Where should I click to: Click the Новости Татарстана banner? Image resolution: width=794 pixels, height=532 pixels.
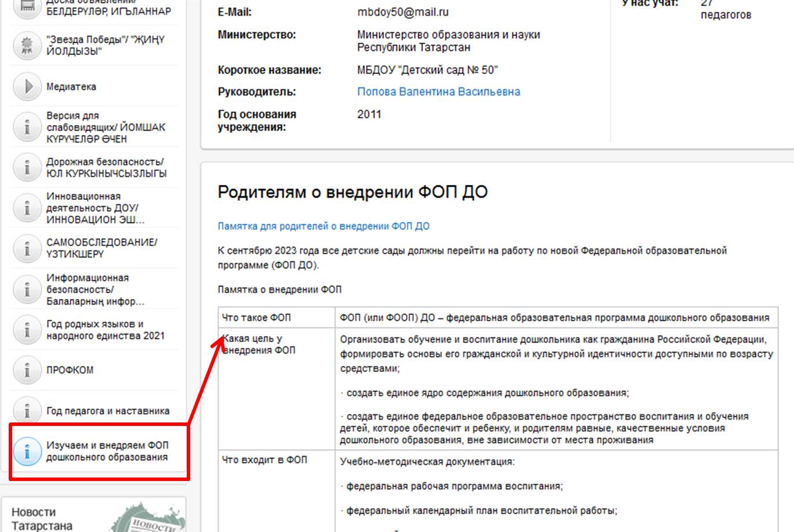click(93, 516)
